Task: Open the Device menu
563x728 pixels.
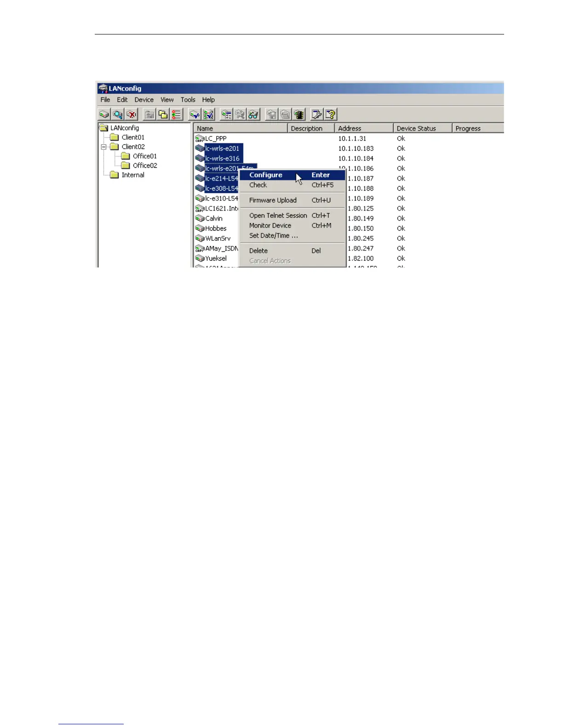Action: (144, 100)
